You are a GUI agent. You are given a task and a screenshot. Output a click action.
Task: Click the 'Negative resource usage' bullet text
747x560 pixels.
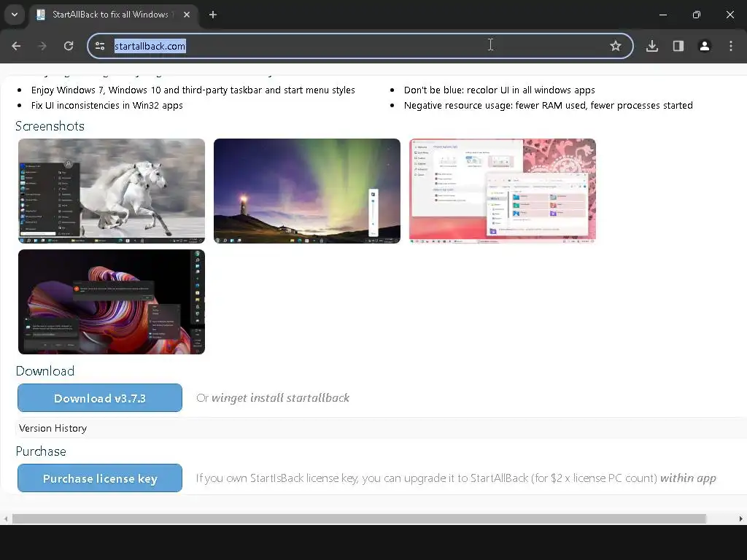pyautogui.click(x=549, y=105)
